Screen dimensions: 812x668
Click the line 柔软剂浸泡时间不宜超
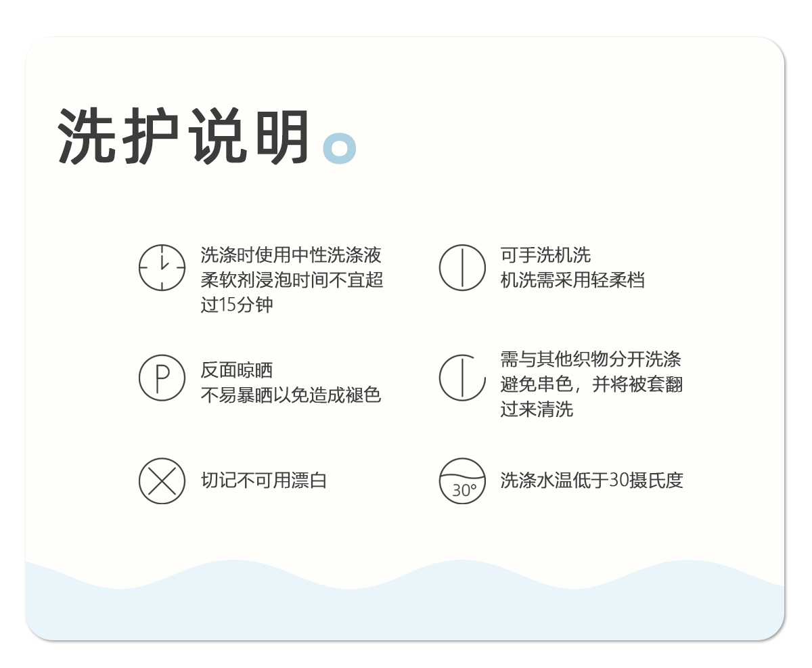pos(292,280)
